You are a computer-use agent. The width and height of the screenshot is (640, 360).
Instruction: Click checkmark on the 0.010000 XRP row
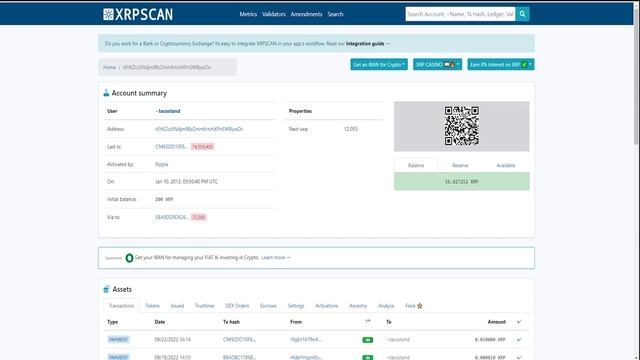point(519,340)
